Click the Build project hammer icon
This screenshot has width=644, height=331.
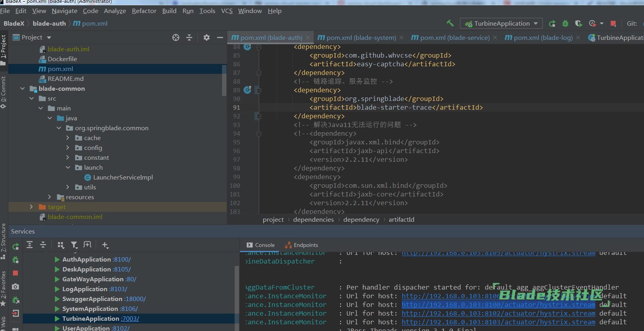click(x=450, y=23)
